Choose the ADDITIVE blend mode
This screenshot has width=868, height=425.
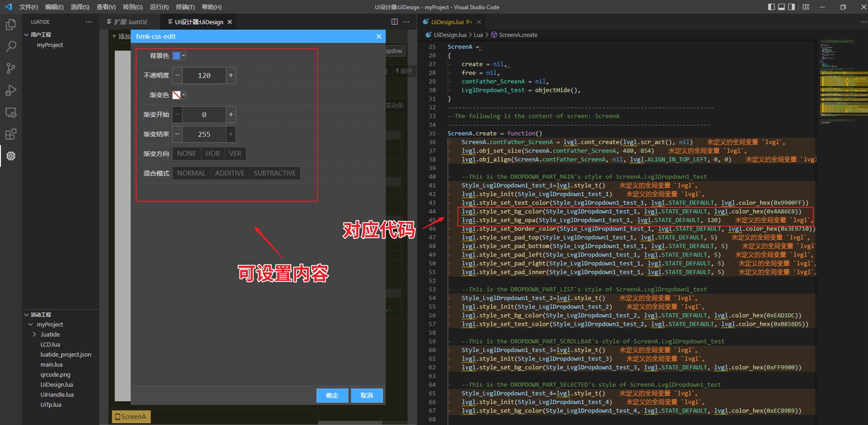230,173
